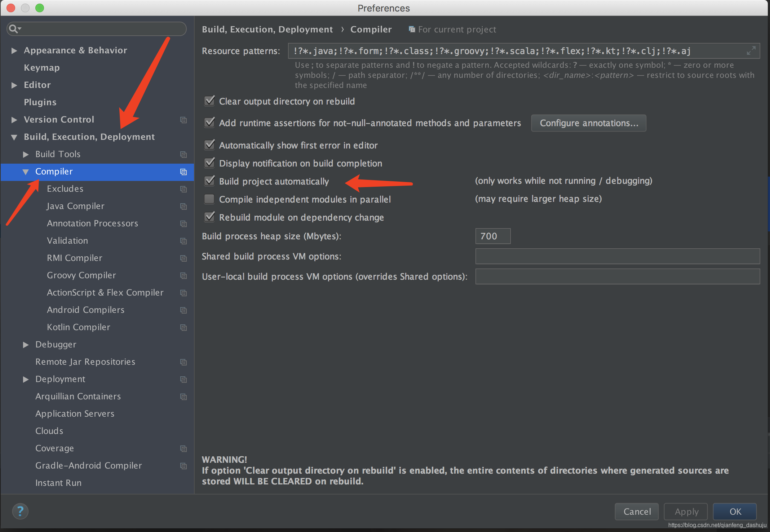Click the Compiler settings tab
This screenshot has height=532, width=770.
pos(54,172)
